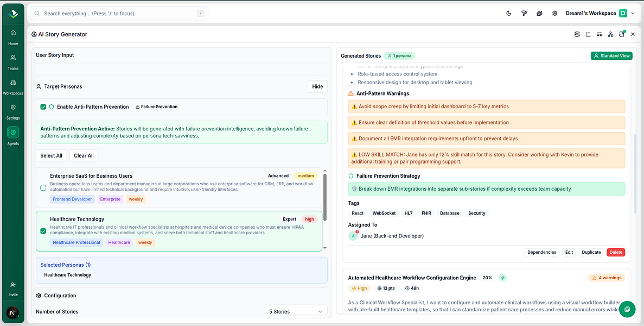Click the green floating button at bottom right
Image resolution: width=644 pixels, height=326 pixels.
click(627, 309)
